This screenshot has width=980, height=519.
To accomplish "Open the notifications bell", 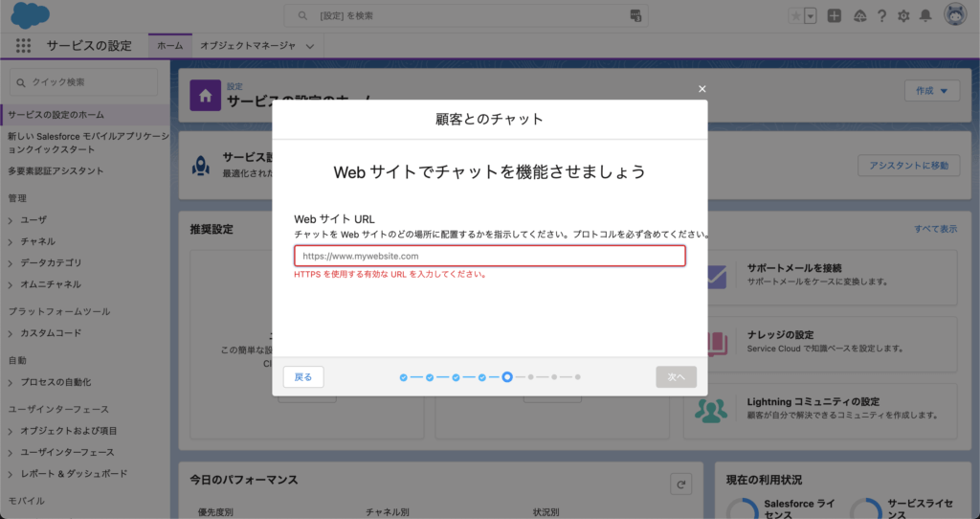I will [x=925, y=16].
